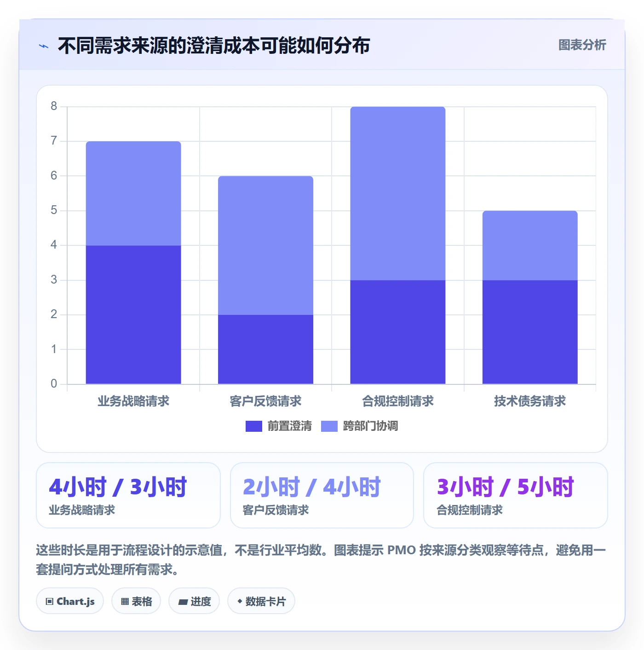Image resolution: width=644 pixels, height=650 pixels.
Task: Click the light 跨部门协调 bar for 客户反馈请求
Action: [x=266, y=245]
